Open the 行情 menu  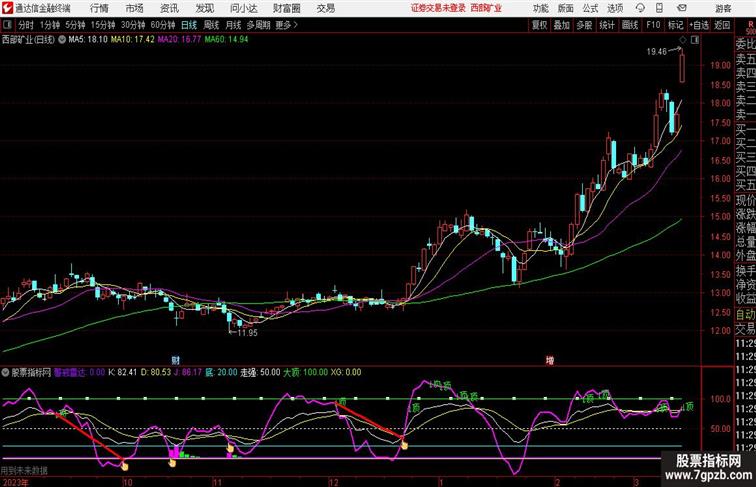click(x=99, y=8)
